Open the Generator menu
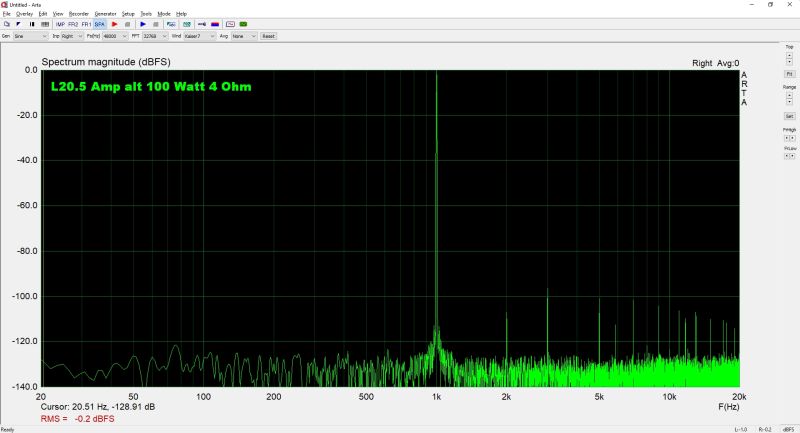800x433 pixels. click(x=105, y=14)
